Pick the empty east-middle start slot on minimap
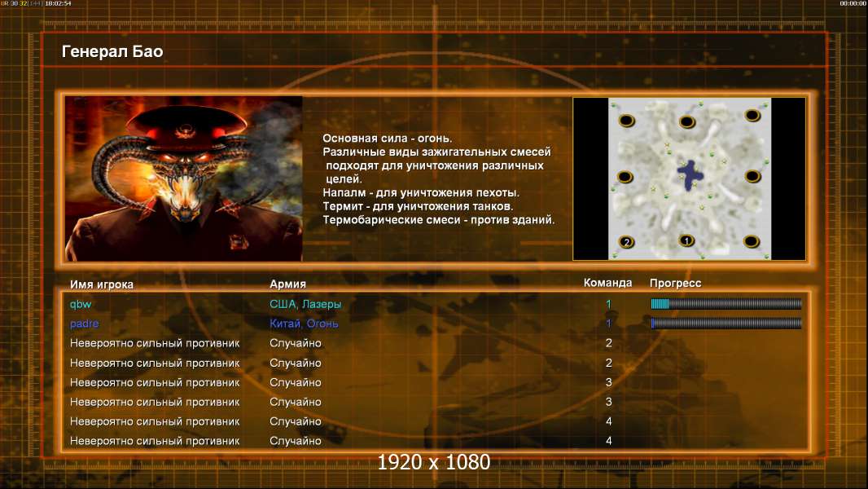The width and height of the screenshot is (868, 489). 752,177
